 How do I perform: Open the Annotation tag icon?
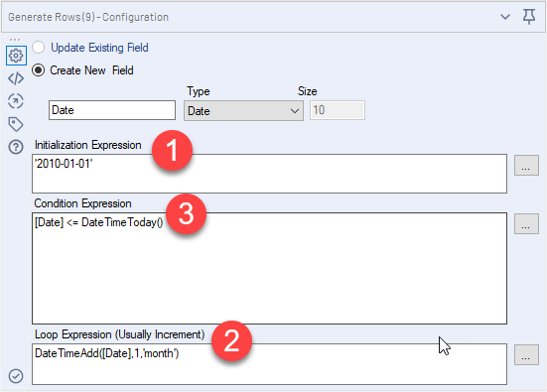pyautogui.click(x=16, y=124)
